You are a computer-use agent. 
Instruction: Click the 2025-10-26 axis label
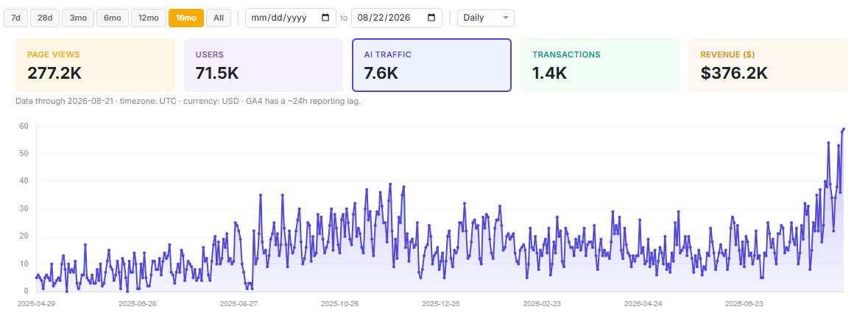pos(340,304)
